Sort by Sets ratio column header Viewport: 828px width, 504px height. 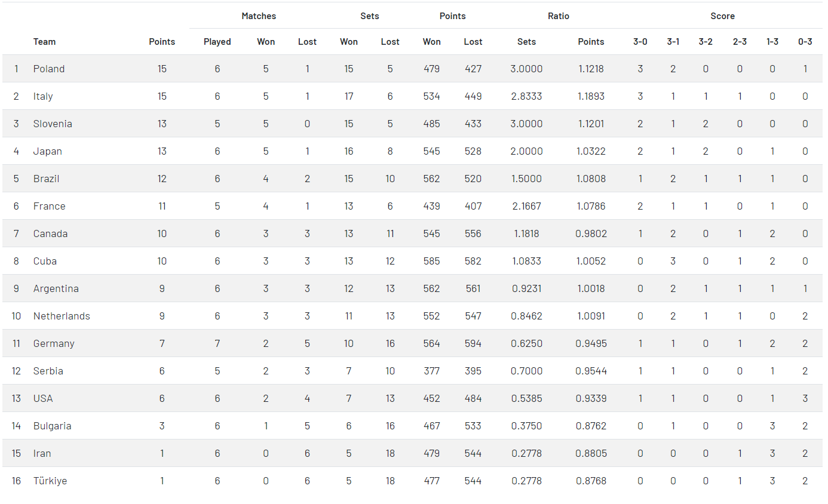tap(526, 42)
